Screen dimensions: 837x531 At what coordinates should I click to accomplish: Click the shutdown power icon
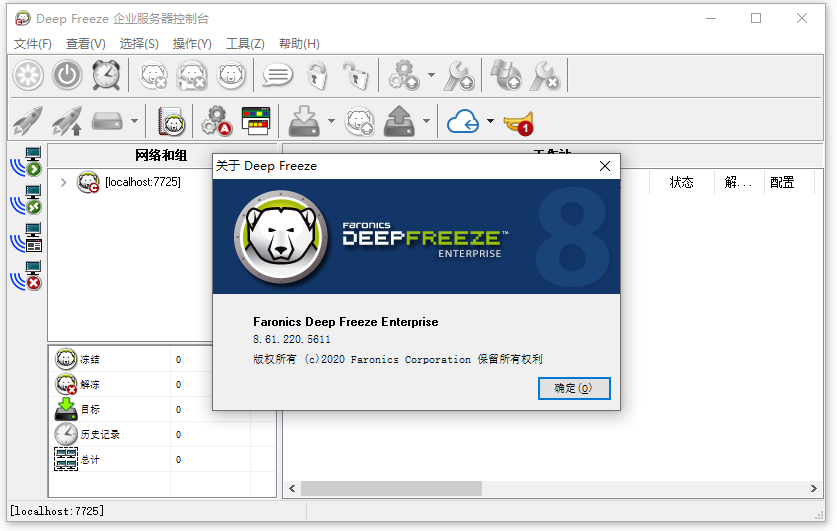point(67,75)
